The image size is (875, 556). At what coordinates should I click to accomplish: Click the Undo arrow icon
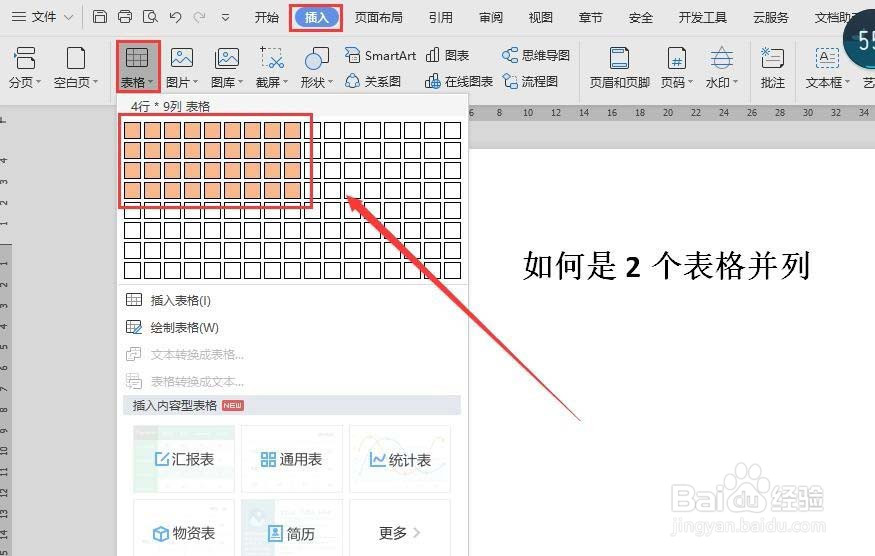[x=175, y=17]
